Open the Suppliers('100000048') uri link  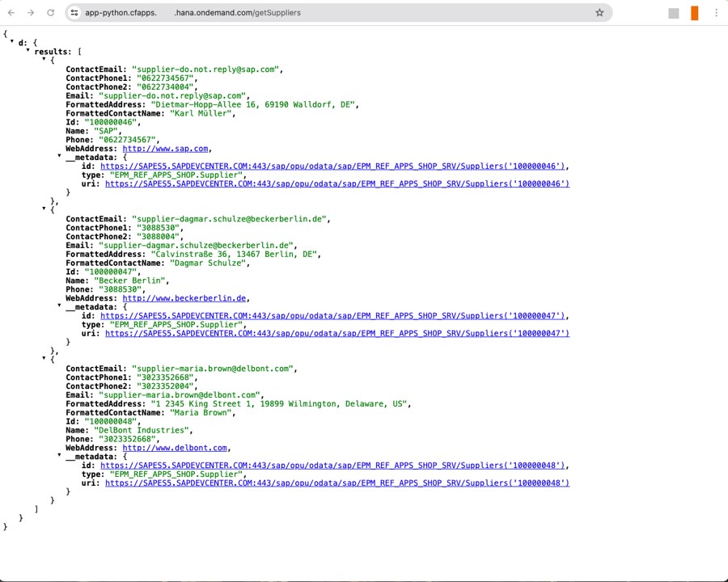point(336,483)
